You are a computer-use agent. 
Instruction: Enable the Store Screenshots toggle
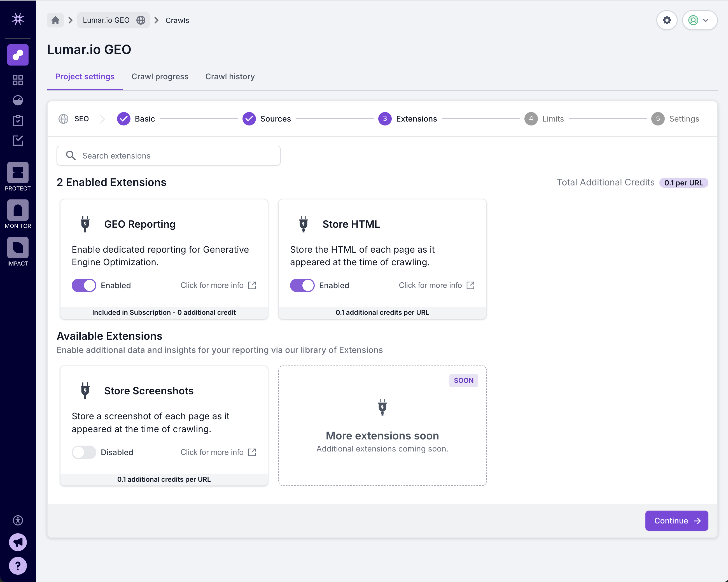click(84, 452)
